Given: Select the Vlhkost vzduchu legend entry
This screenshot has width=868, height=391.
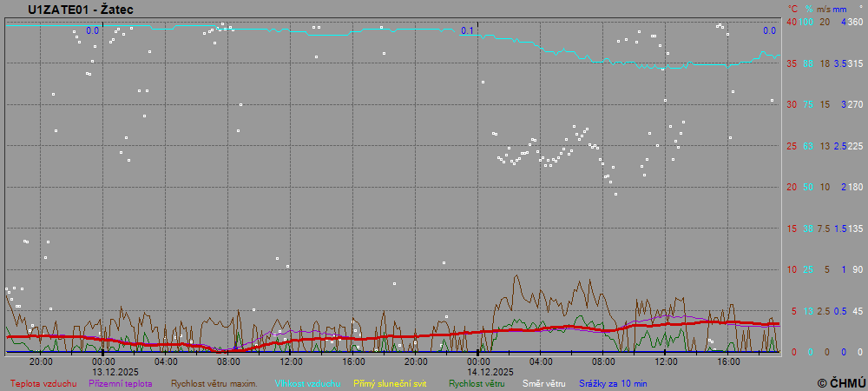Looking at the screenshot, I should pos(308,383).
